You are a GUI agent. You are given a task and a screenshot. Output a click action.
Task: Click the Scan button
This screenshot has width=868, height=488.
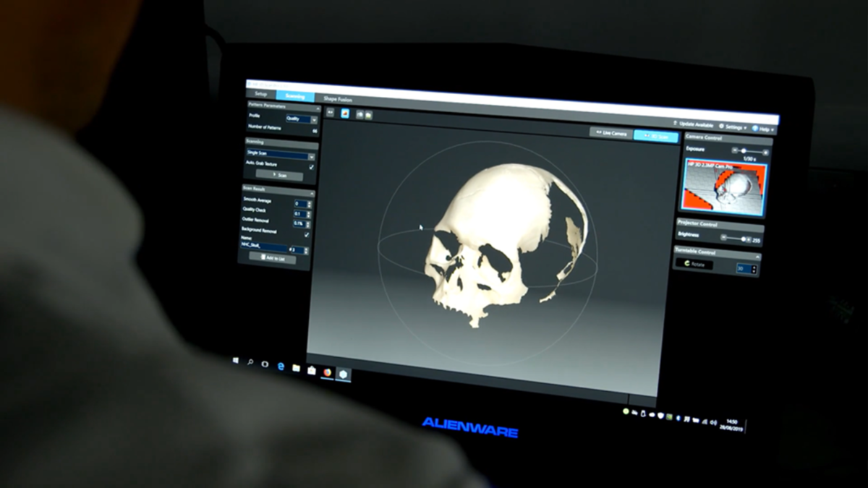pyautogui.click(x=281, y=175)
